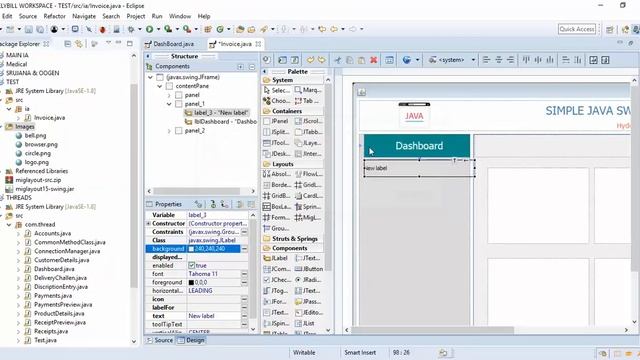
Task: Click the debug bug icon in the toolbar
Action: click(102, 29)
